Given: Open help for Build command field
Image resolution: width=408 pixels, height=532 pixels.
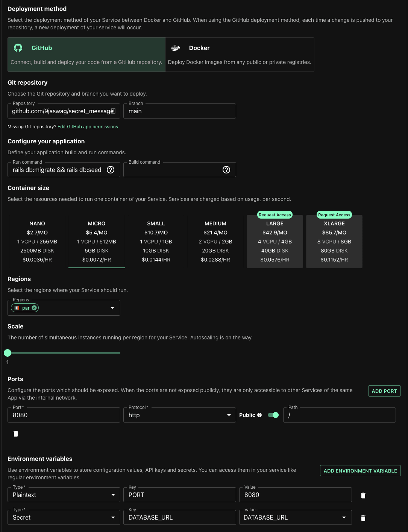Looking at the screenshot, I should pos(226,170).
